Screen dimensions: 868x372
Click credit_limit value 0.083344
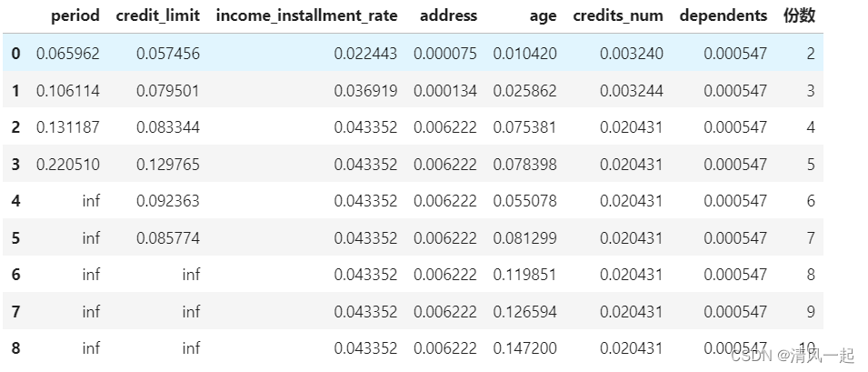(x=168, y=127)
